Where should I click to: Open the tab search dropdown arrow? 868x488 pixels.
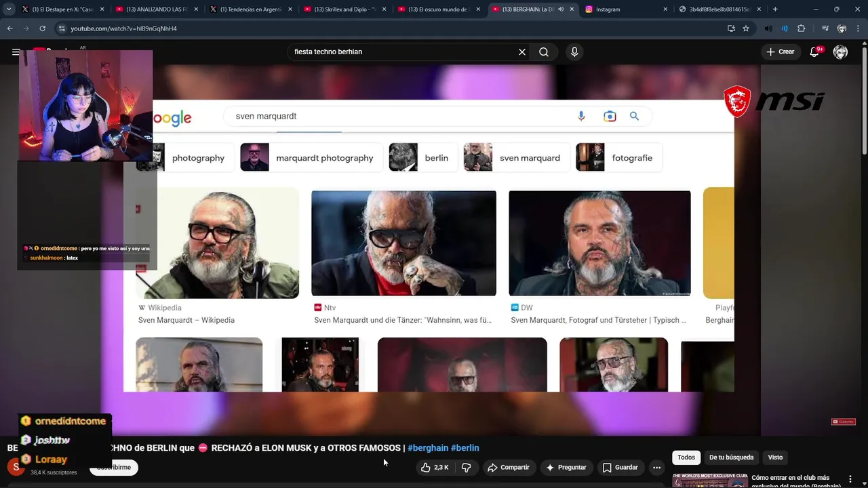pos(9,9)
